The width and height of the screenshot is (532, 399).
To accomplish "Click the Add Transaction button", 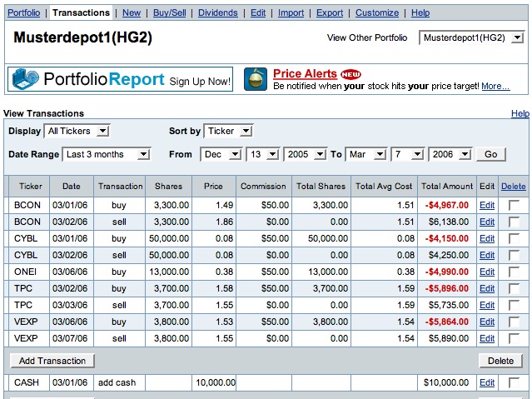I will 52,361.
